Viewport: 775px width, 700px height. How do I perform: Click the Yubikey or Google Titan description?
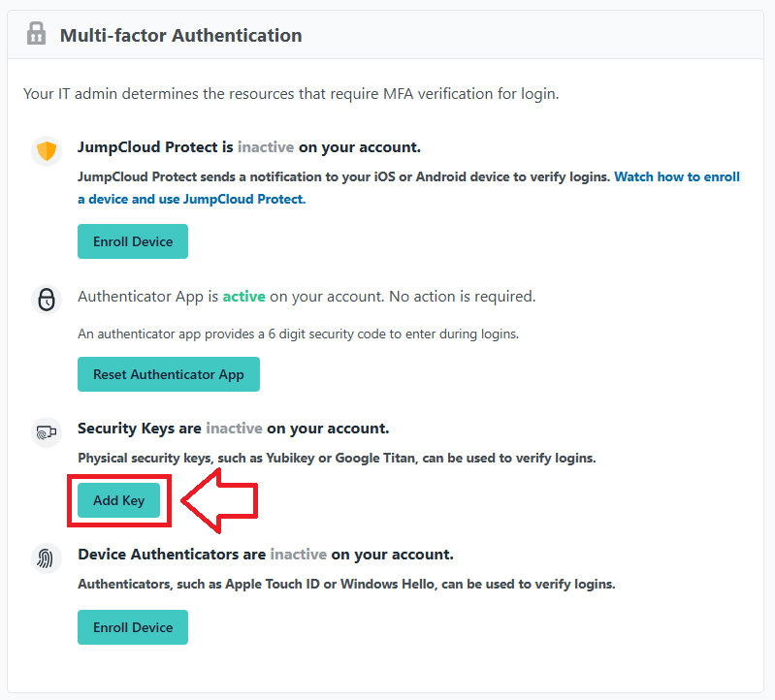[336, 458]
